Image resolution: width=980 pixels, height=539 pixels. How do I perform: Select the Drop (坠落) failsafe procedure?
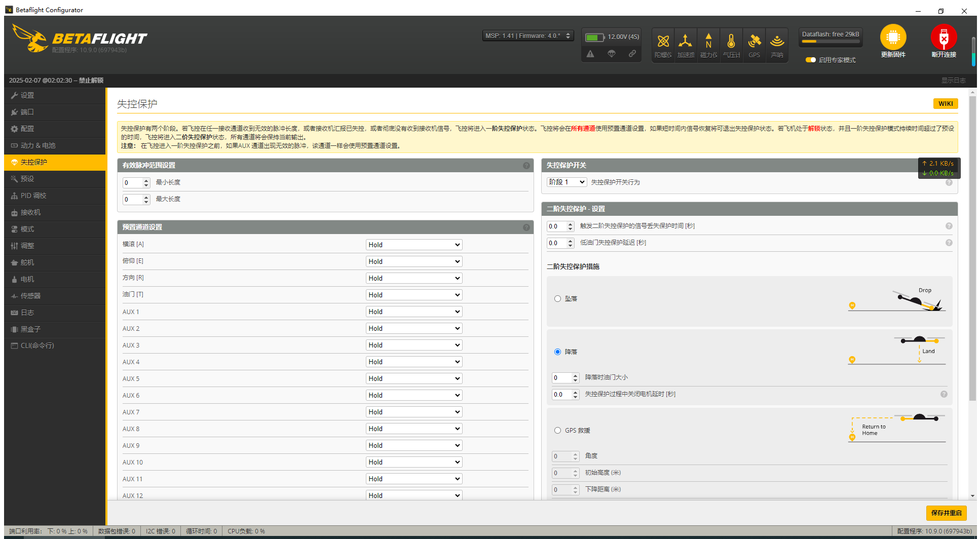pyautogui.click(x=557, y=299)
